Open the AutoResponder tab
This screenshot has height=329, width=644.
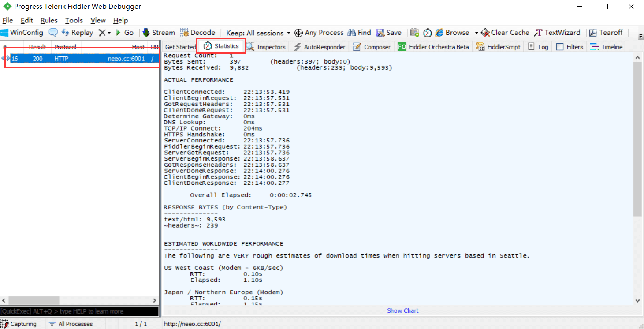(320, 47)
